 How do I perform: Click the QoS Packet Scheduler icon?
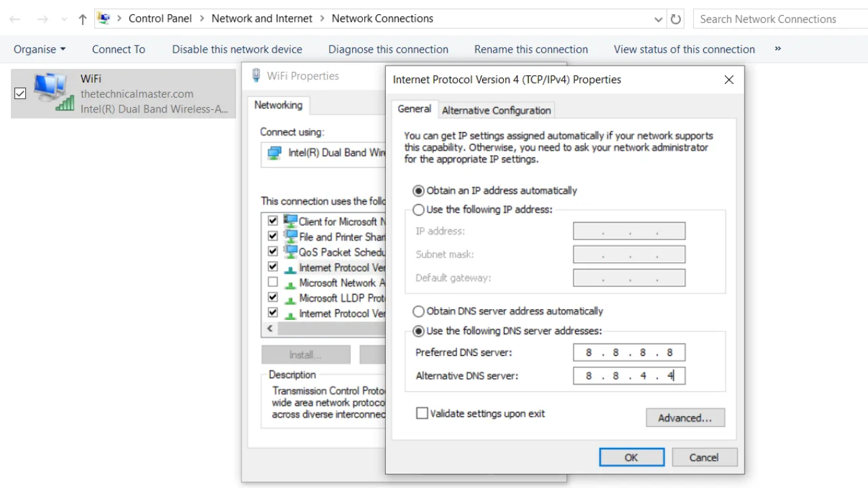point(290,251)
